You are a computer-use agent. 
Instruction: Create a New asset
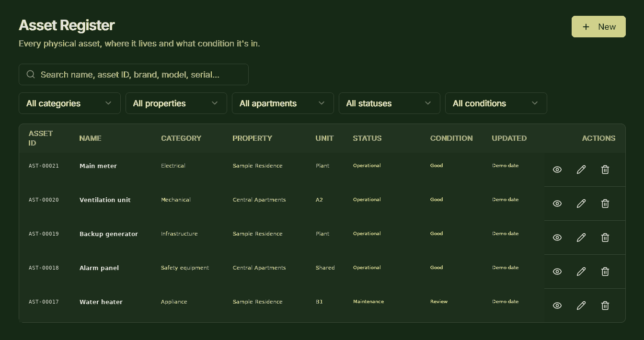pyautogui.click(x=598, y=27)
